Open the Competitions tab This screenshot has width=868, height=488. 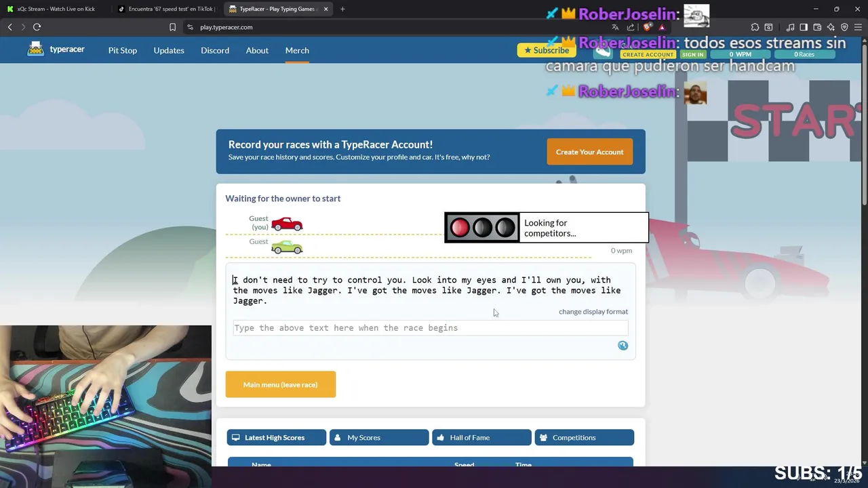(x=584, y=437)
